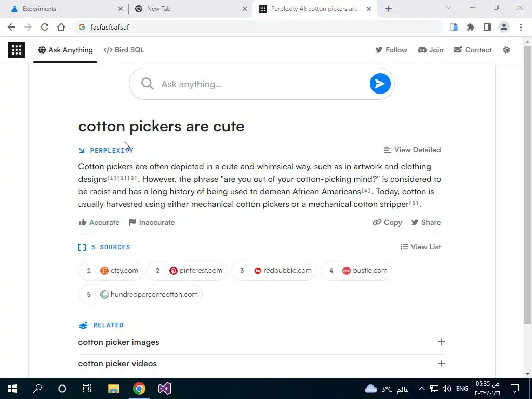
Task: Switch to the Bird SQL tab
Action: (124, 50)
